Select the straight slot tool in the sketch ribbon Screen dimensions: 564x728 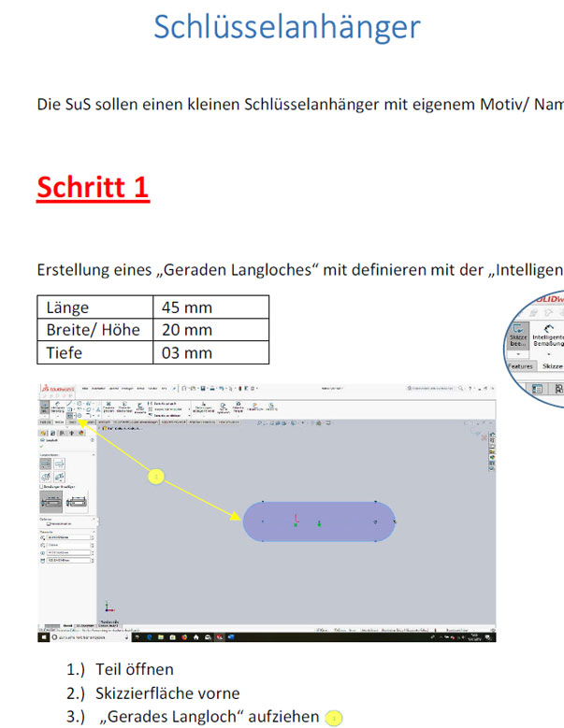69,416
